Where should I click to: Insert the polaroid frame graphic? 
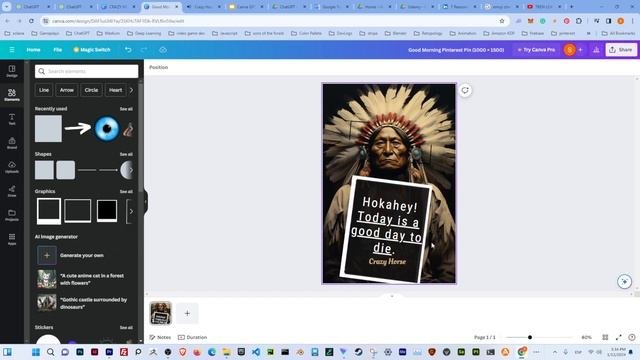49,211
